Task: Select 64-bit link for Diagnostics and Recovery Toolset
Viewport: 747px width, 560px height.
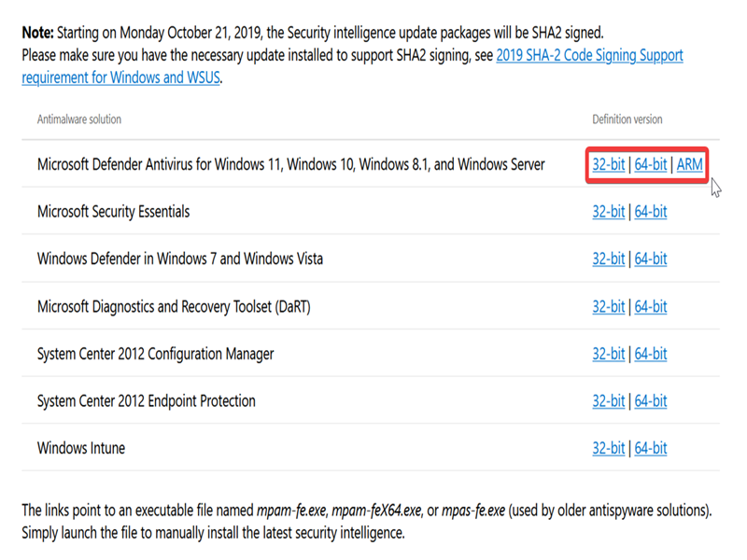Action: click(650, 306)
